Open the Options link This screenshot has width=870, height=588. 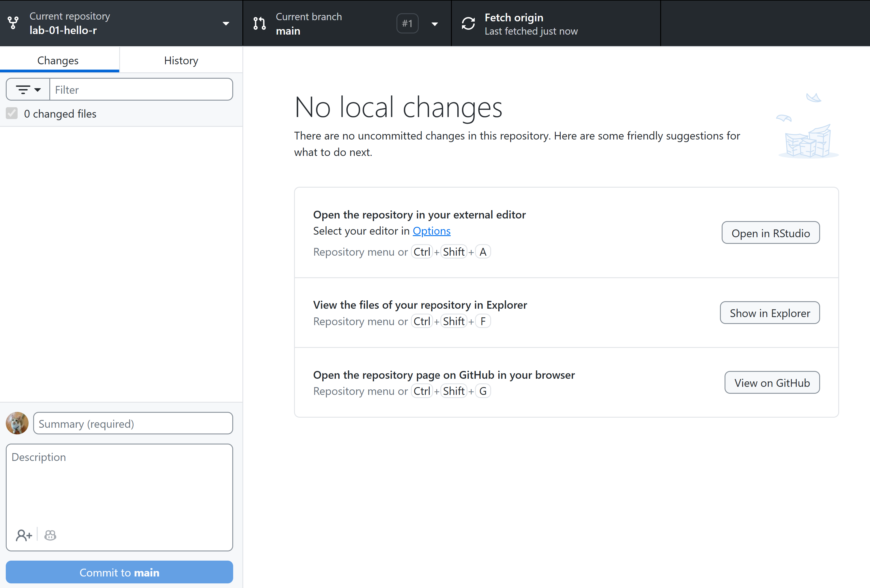[431, 231]
